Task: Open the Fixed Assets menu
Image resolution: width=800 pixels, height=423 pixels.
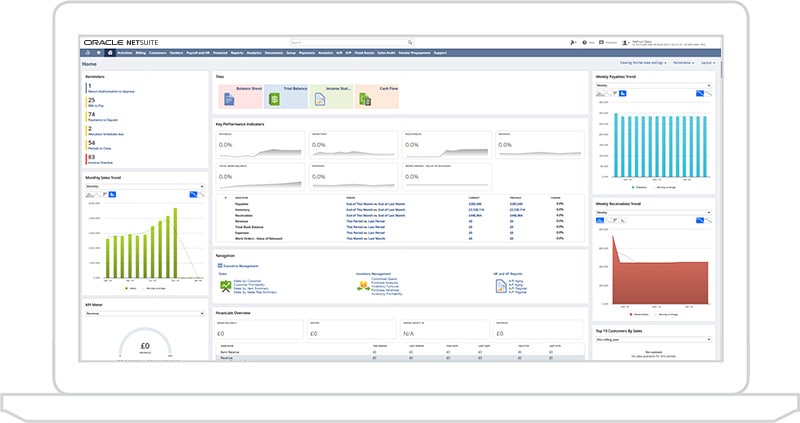Action: click(364, 53)
